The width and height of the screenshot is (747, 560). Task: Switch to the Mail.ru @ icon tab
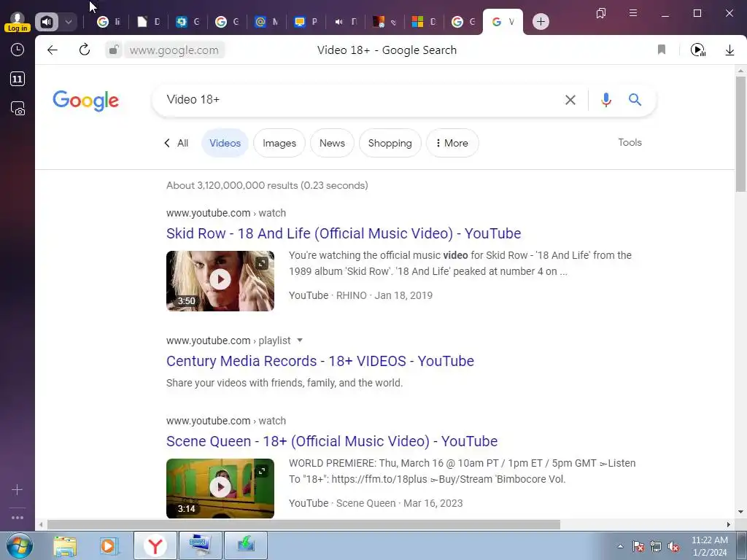click(x=266, y=21)
